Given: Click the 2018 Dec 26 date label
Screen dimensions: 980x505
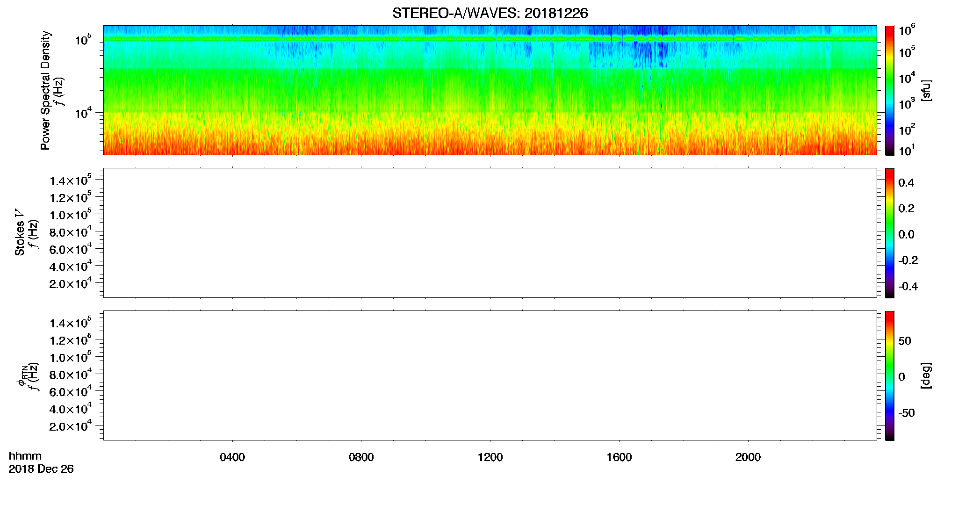Looking at the screenshot, I should 41,469.
